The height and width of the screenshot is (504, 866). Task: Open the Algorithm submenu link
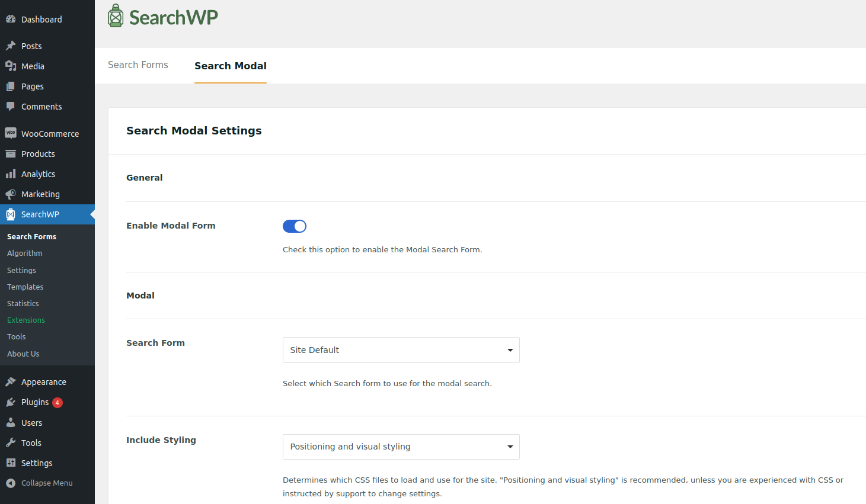click(25, 253)
